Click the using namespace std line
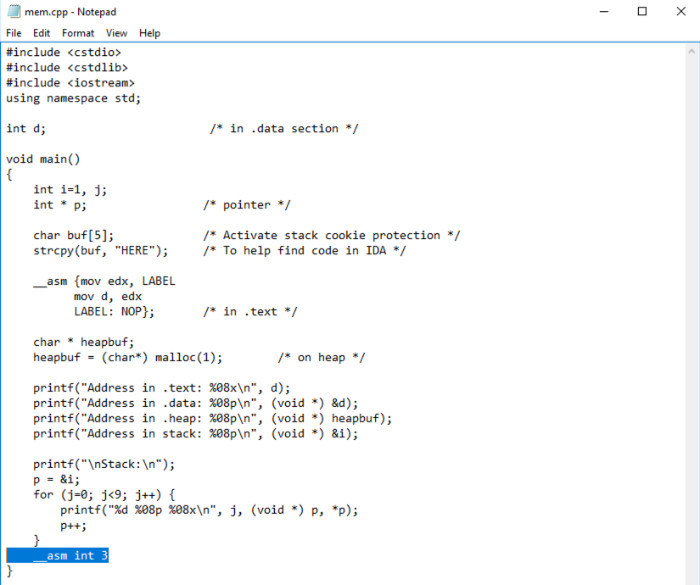Viewport: 700px width, 585px height. [73, 98]
